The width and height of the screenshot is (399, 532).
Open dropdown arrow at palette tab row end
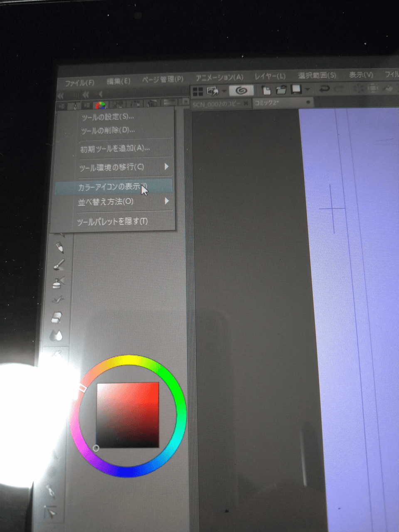pos(185,101)
